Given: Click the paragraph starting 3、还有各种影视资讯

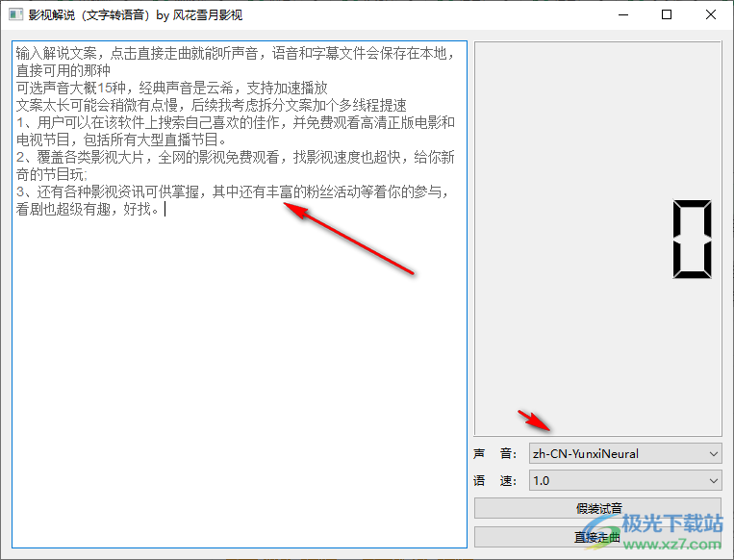Looking at the screenshot, I should click(x=231, y=191).
